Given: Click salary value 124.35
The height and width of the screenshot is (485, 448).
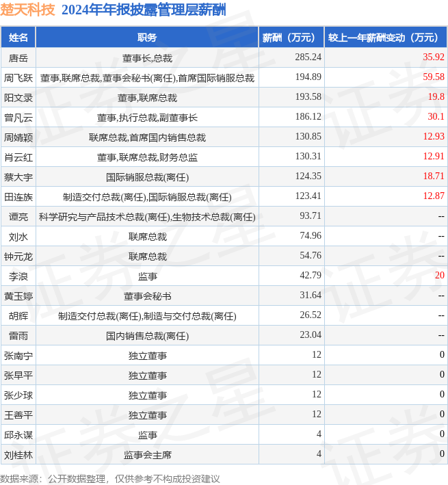Looking at the screenshot, I should (x=308, y=176).
